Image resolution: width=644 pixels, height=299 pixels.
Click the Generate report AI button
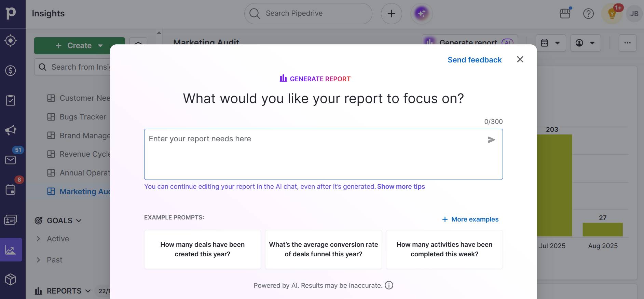pyautogui.click(x=470, y=40)
